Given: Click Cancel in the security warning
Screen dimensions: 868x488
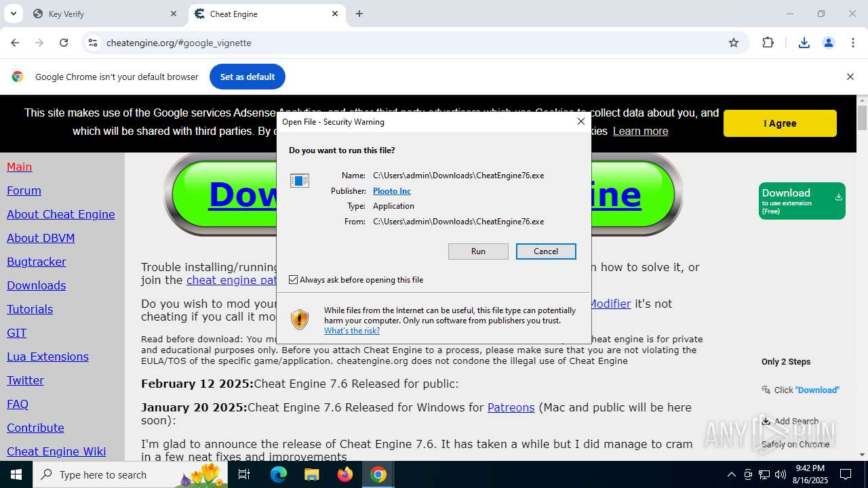Looking at the screenshot, I should (546, 251).
